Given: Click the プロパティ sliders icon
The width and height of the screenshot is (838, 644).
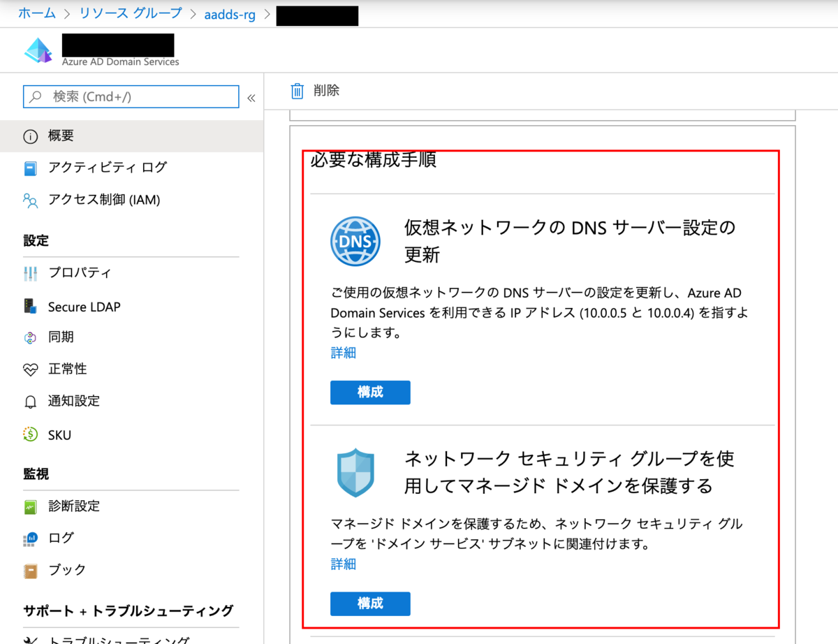Looking at the screenshot, I should pos(30,273).
